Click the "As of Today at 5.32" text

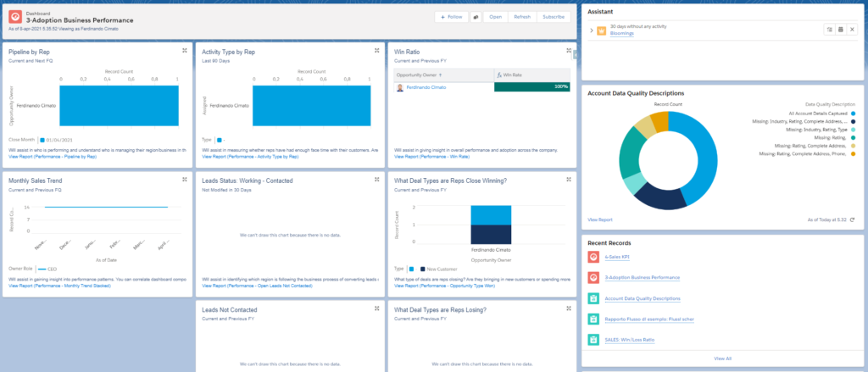[826, 219]
